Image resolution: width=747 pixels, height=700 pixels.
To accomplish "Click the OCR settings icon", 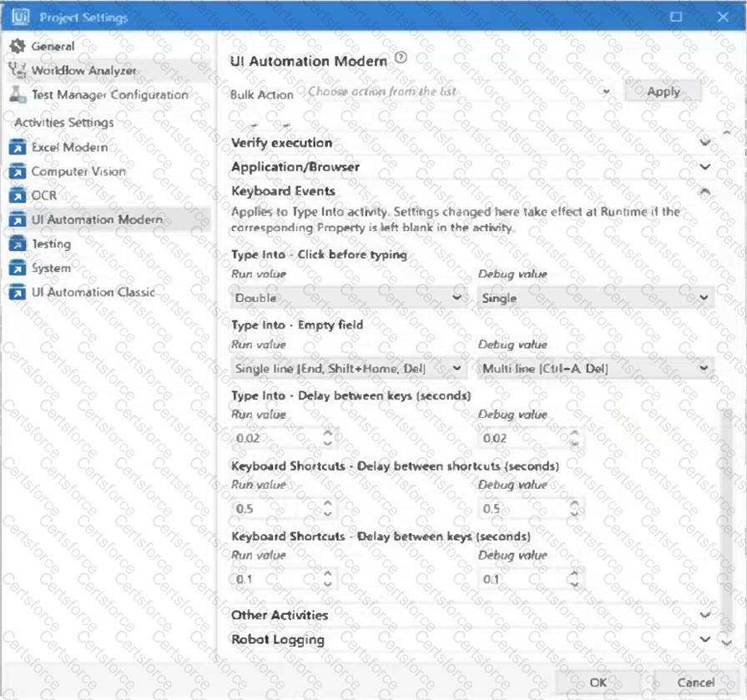I will coord(18,194).
